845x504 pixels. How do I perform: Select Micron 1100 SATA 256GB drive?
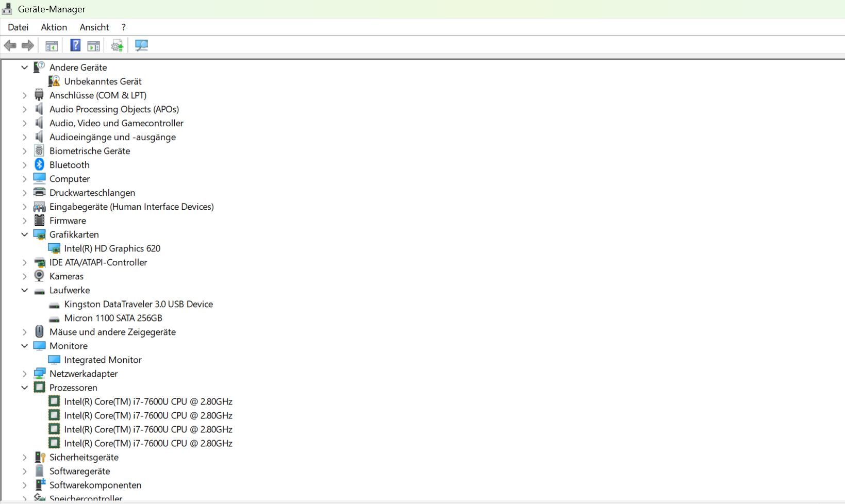113,318
